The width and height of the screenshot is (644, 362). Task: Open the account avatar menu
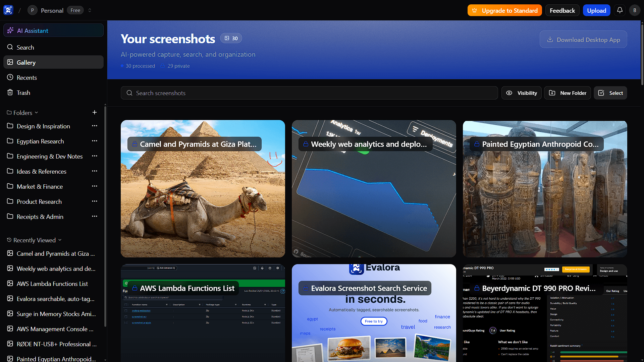coord(635,10)
